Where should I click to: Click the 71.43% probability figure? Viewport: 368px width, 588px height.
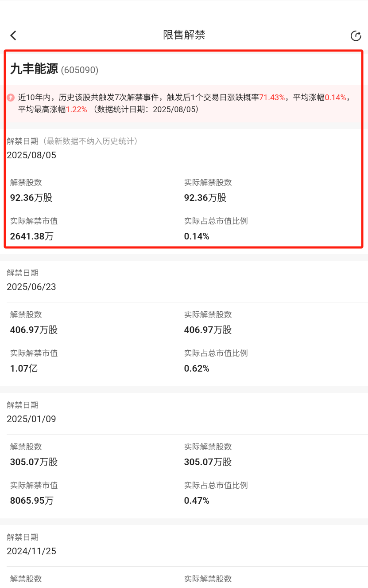tap(272, 97)
